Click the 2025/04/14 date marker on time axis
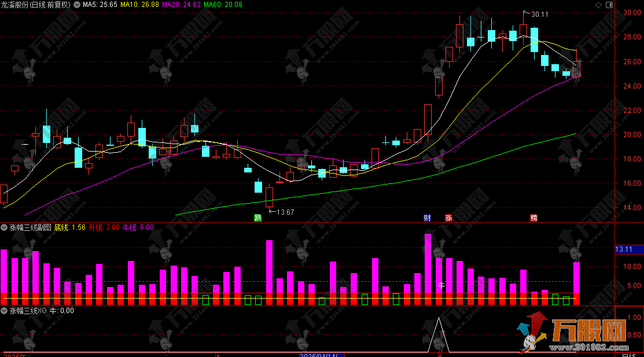Image resolution: width=644 pixels, height=357 pixels. click(x=322, y=355)
